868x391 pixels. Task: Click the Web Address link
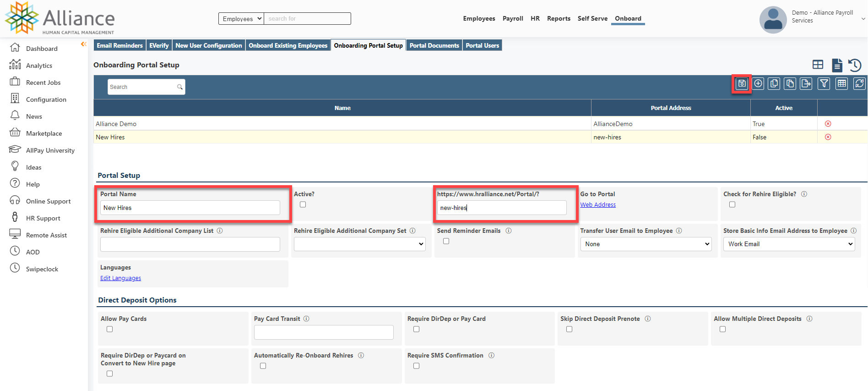click(x=598, y=205)
